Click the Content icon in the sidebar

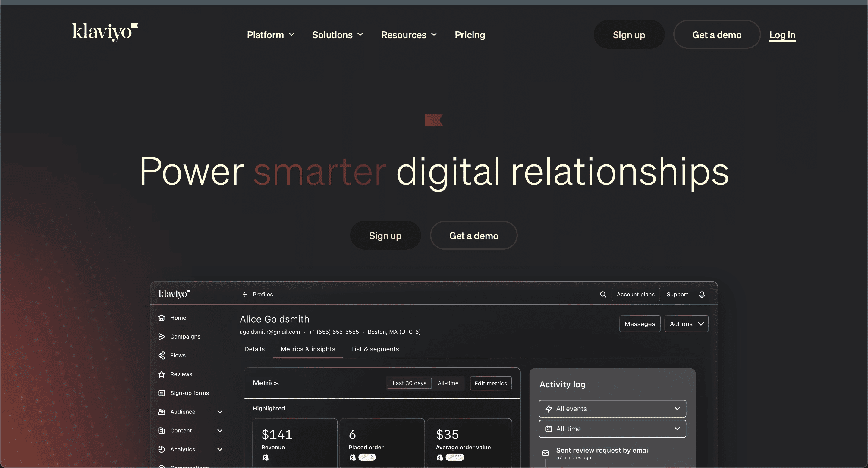point(162,431)
